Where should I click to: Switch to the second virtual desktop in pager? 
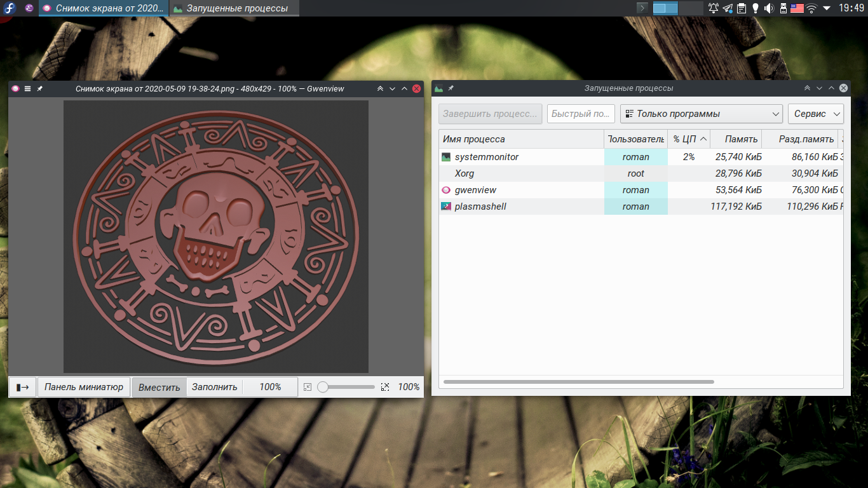(691, 8)
